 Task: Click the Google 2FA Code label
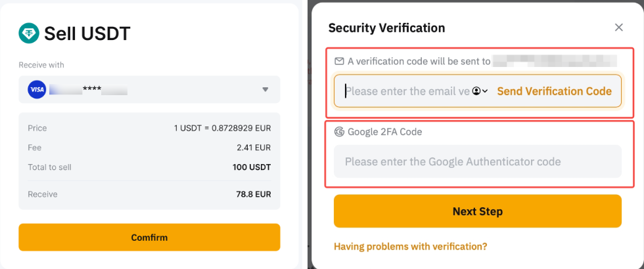384,131
